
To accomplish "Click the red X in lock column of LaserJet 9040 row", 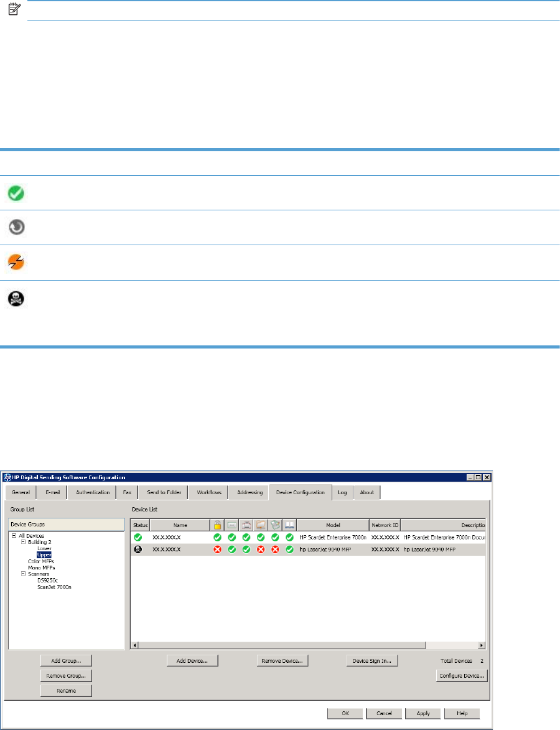I will point(217,550).
